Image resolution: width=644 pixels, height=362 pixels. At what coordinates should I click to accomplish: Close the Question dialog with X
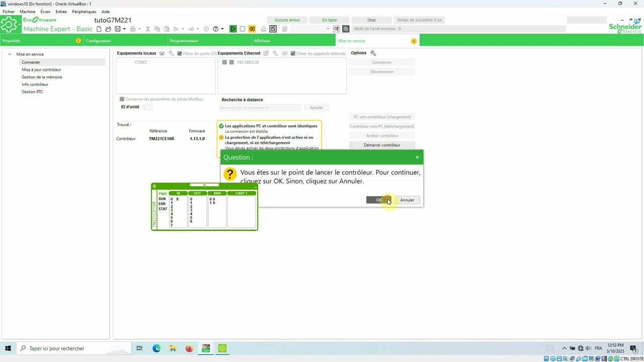pyautogui.click(x=417, y=157)
